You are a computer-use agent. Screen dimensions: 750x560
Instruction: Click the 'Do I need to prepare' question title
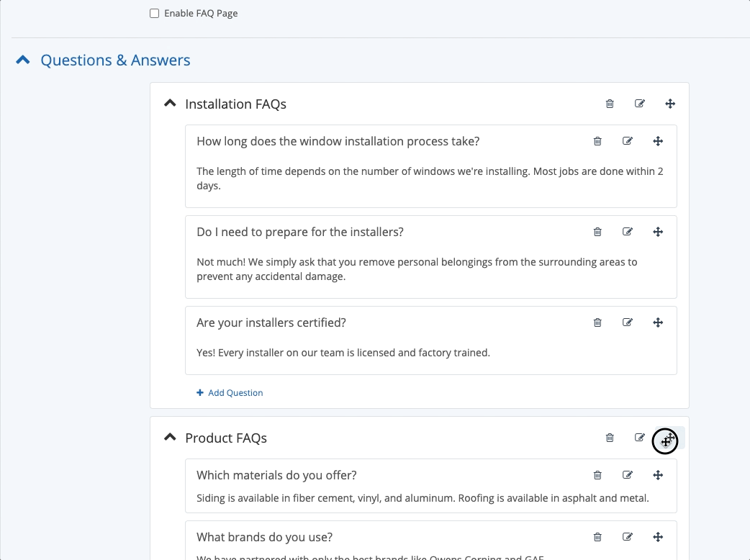[x=299, y=232]
